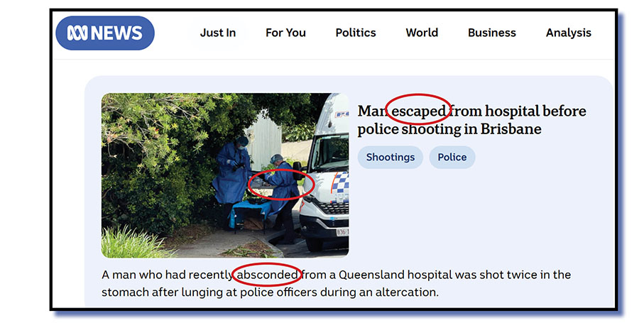Click the circled word 'escaped' in headline
The image size is (644, 323).
click(418, 111)
